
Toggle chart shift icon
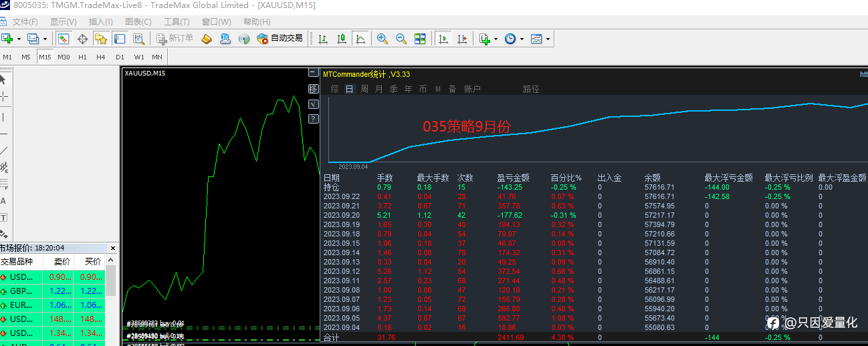click(461, 39)
